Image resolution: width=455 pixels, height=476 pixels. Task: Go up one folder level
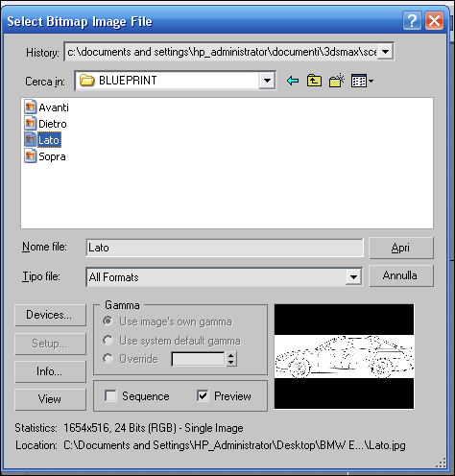pos(314,81)
